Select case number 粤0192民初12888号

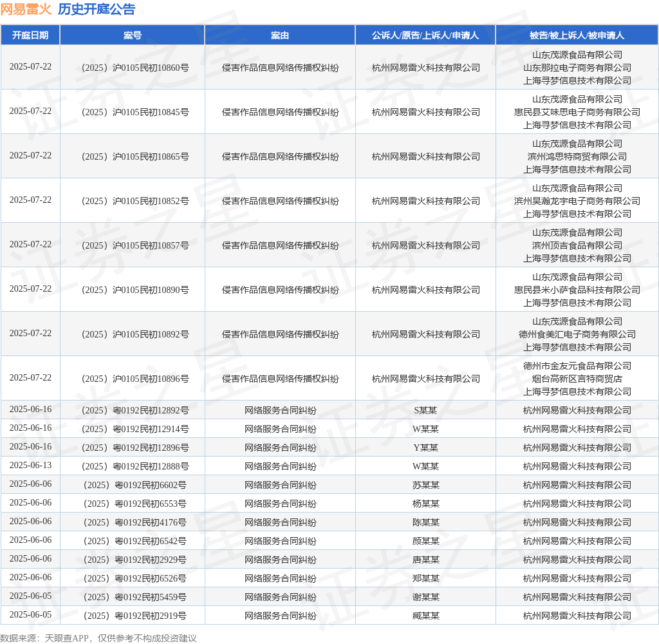click(135, 466)
